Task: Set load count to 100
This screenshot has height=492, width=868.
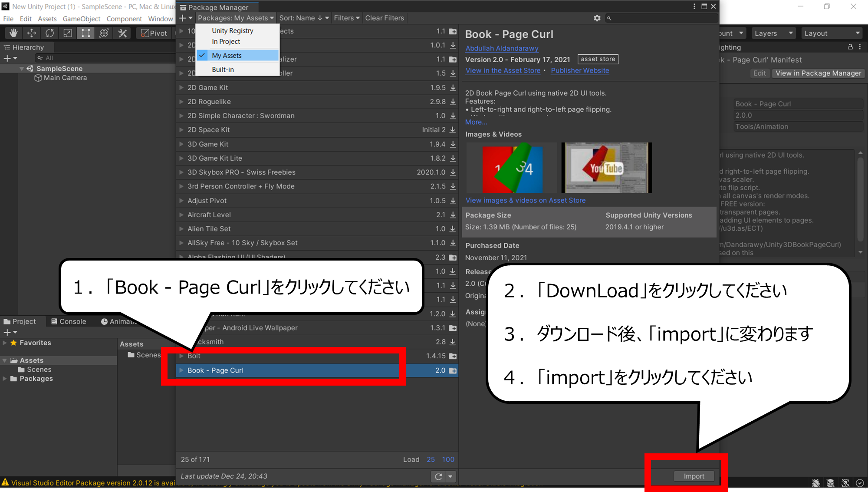Action: pyautogui.click(x=448, y=459)
